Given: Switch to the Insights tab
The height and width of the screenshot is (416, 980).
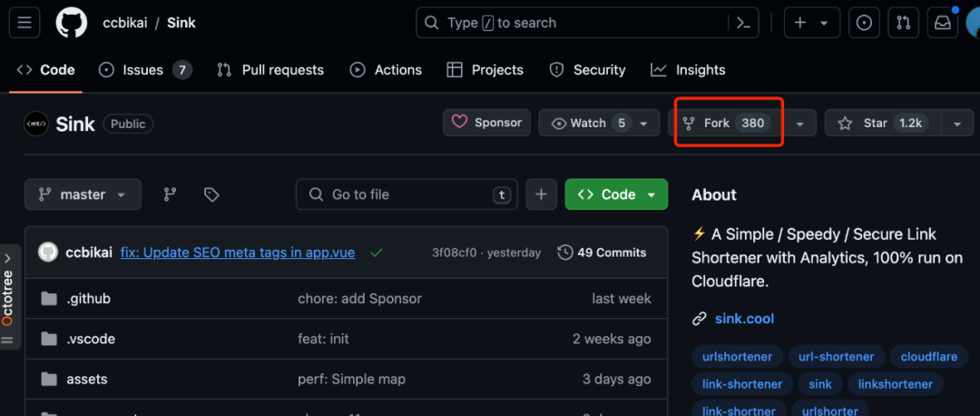Looking at the screenshot, I should 688,70.
